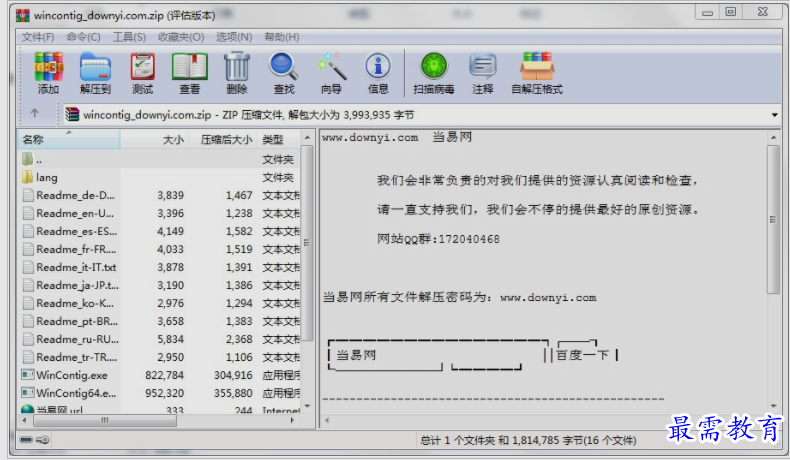Select Readme_fr-FR... file row
The width and height of the screenshot is (790, 460).
[x=160, y=249]
